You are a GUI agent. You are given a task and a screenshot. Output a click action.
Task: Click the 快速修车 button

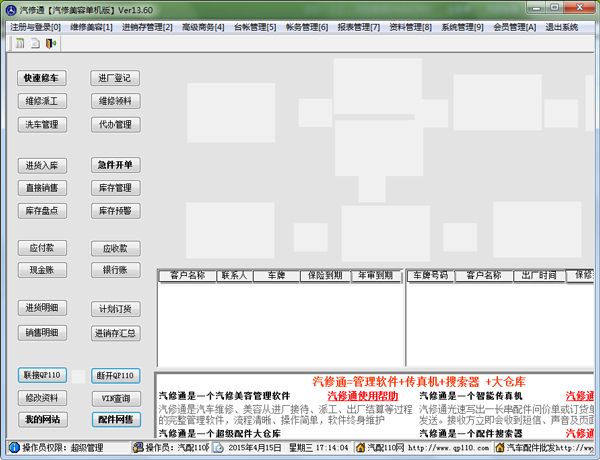click(42, 78)
